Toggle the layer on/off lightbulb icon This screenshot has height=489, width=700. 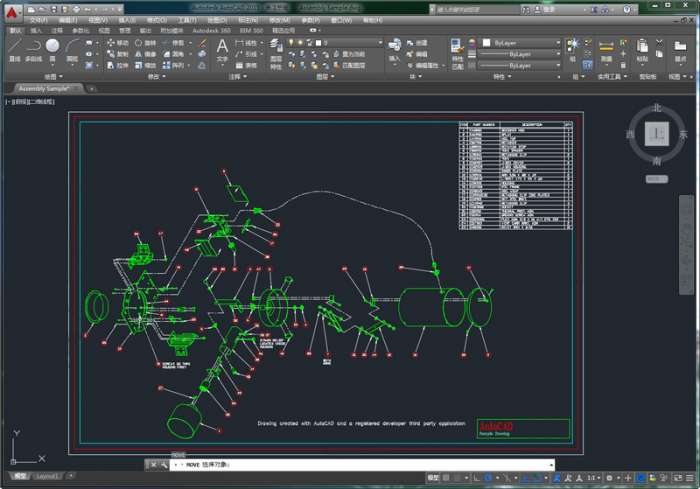291,43
